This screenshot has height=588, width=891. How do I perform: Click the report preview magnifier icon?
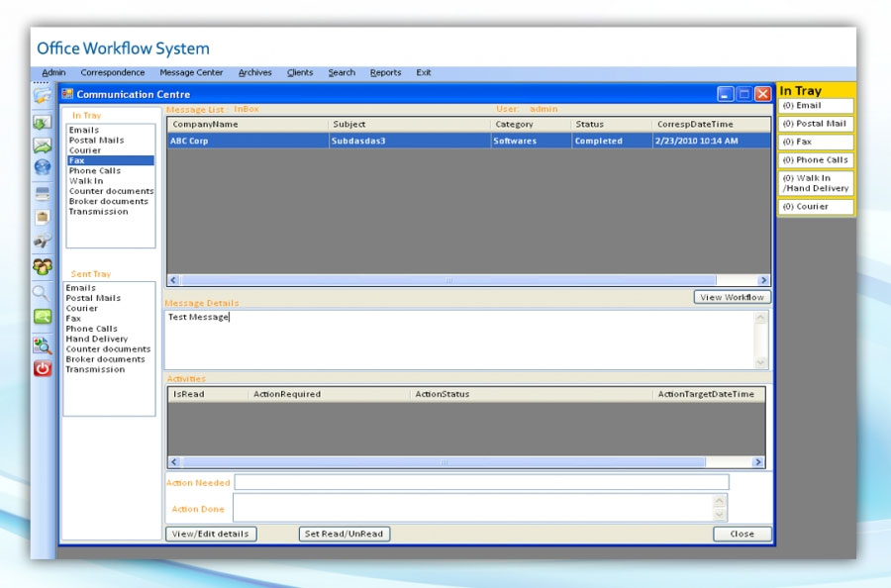[x=42, y=345]
